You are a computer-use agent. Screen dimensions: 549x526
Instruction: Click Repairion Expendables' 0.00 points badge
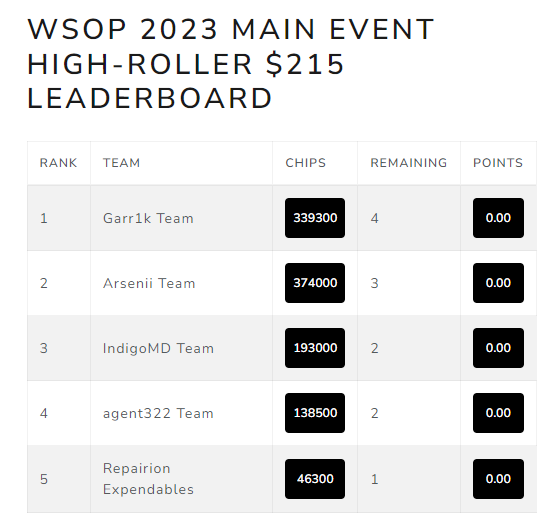pos(498,479)
